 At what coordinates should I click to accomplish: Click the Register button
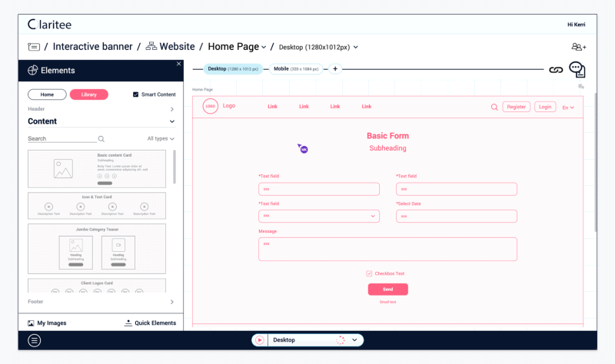coord(516,107)
